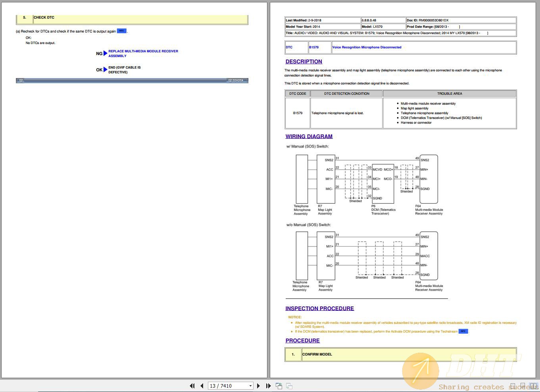Viewport: 540px width, 392px height.
Task: Click the INFO icon after Recheck for DTCs
Action: (122, 31)
